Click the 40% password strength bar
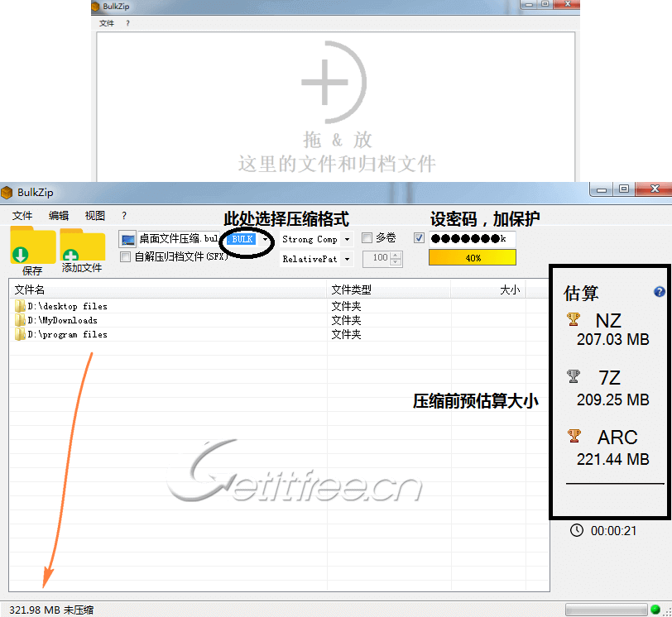672x617 pixels. pos(472,258)
